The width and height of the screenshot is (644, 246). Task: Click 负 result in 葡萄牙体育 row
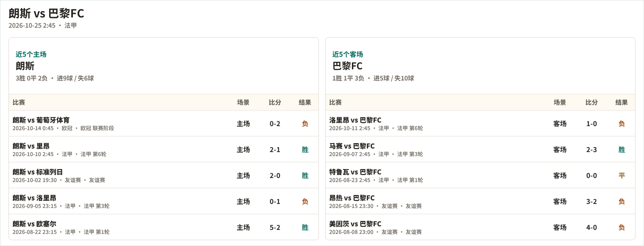click(305, 123)
